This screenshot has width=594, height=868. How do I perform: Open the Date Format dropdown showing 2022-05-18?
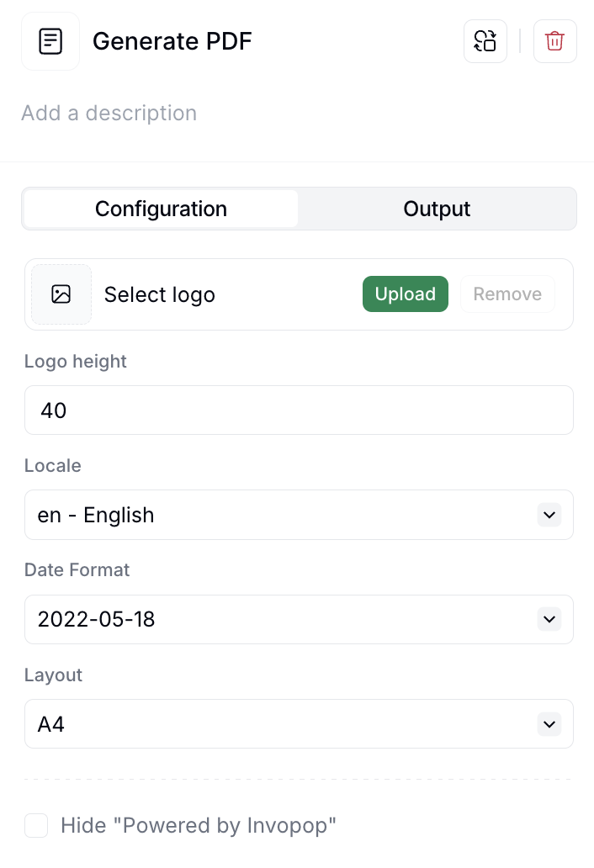(299, 619)
